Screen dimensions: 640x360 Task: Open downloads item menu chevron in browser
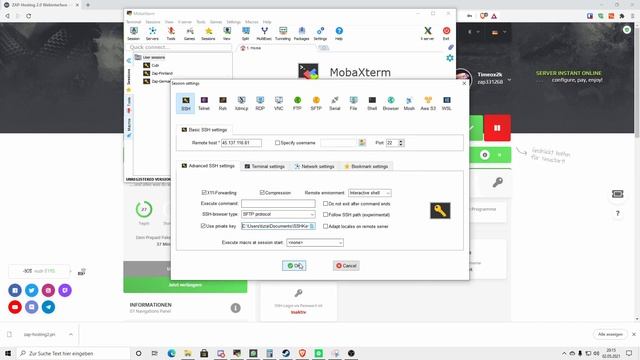point(71,334)
